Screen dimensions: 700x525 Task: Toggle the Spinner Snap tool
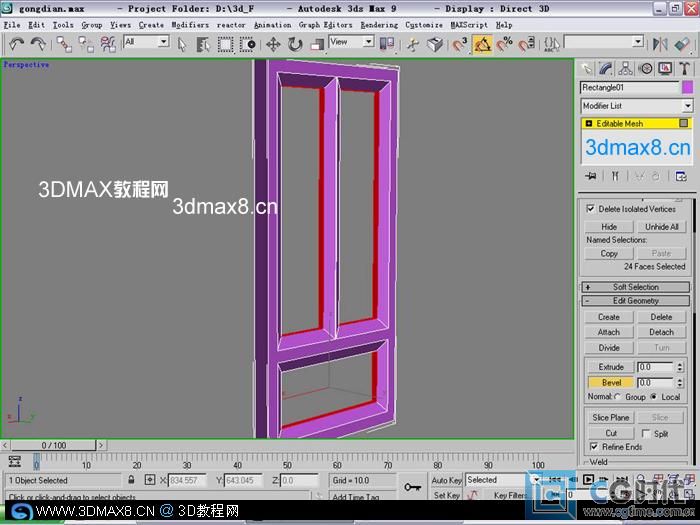coord(526,44)
